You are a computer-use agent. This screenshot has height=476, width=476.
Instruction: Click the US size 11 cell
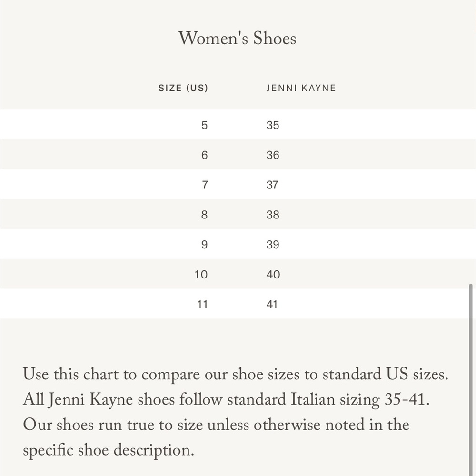202,304
